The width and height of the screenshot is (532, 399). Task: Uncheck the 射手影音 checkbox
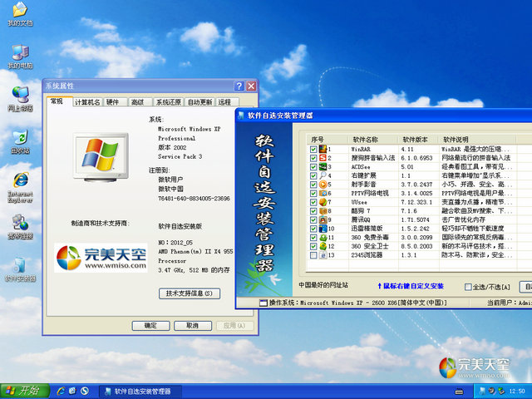click(313, 185)
